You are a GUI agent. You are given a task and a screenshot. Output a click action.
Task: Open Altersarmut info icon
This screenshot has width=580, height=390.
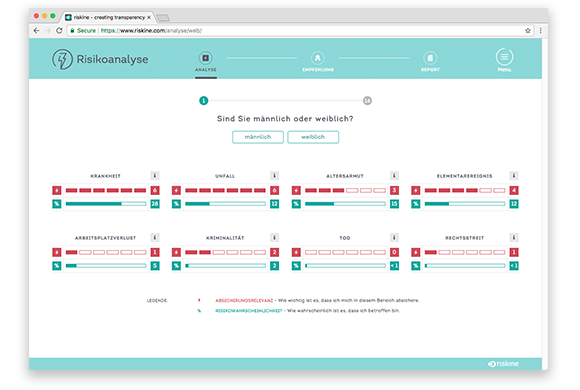[394, 175]
